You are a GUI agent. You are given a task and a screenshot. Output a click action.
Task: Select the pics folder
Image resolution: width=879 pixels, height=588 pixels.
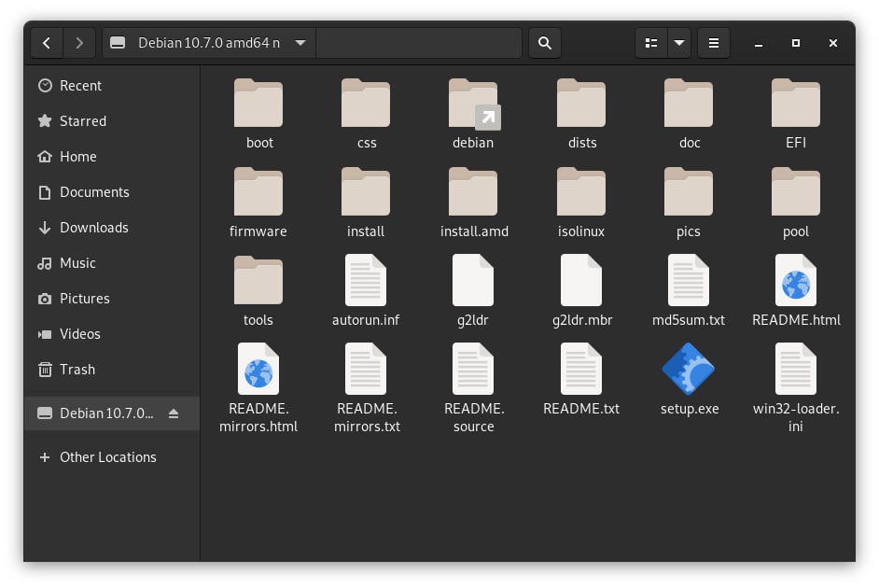tap(689, 203)
